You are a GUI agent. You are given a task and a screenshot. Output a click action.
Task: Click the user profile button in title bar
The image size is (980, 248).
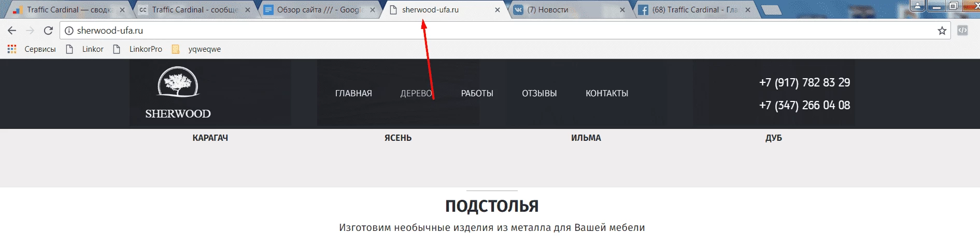918,5
